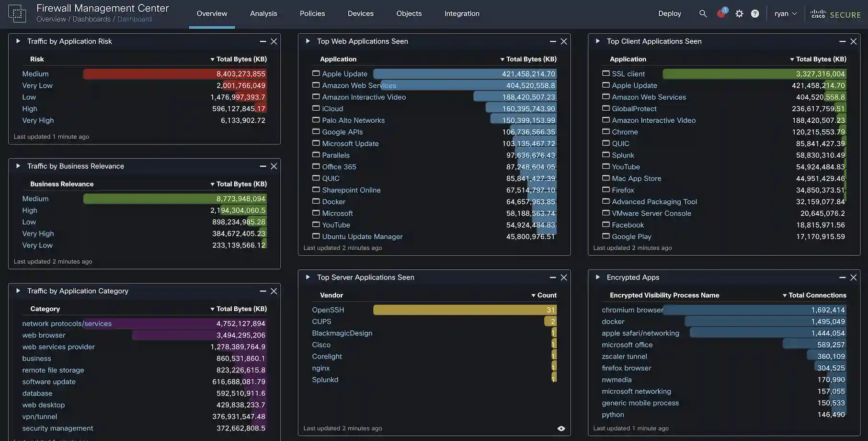Minimize the Encrypted Apps widget
The image size is (868, 441).
pos(842,277)
